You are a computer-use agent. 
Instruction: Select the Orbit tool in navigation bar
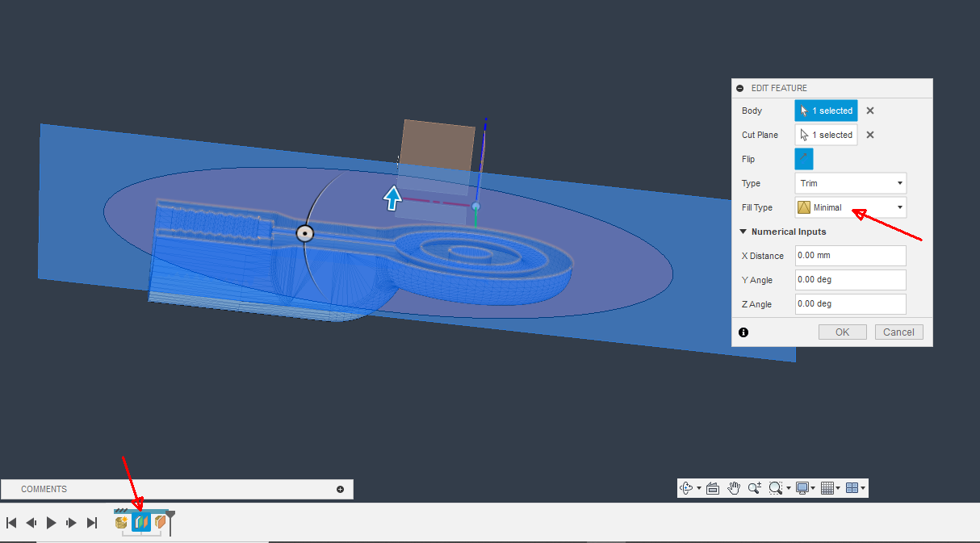point(686,488)
